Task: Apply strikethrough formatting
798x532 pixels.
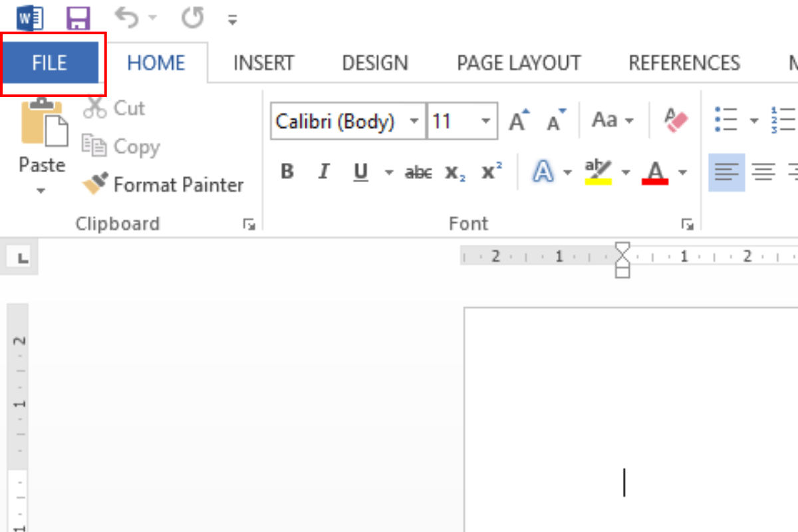Action: pyautogui.click(x=418, y=172)
